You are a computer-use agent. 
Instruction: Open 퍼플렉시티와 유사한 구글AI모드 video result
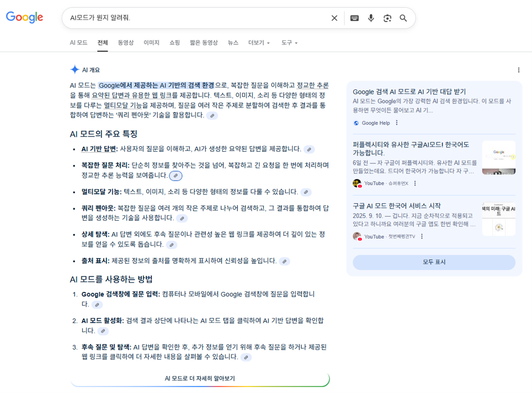(x=411, y=148)
